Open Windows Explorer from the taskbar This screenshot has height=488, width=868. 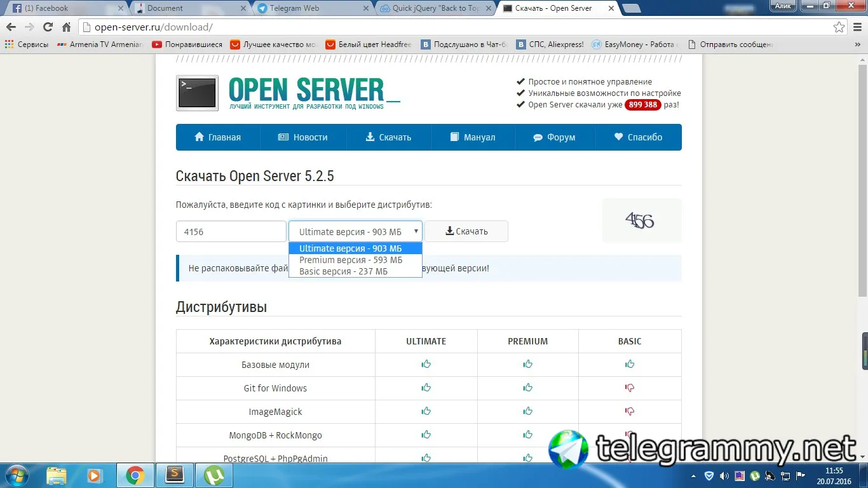57,475
